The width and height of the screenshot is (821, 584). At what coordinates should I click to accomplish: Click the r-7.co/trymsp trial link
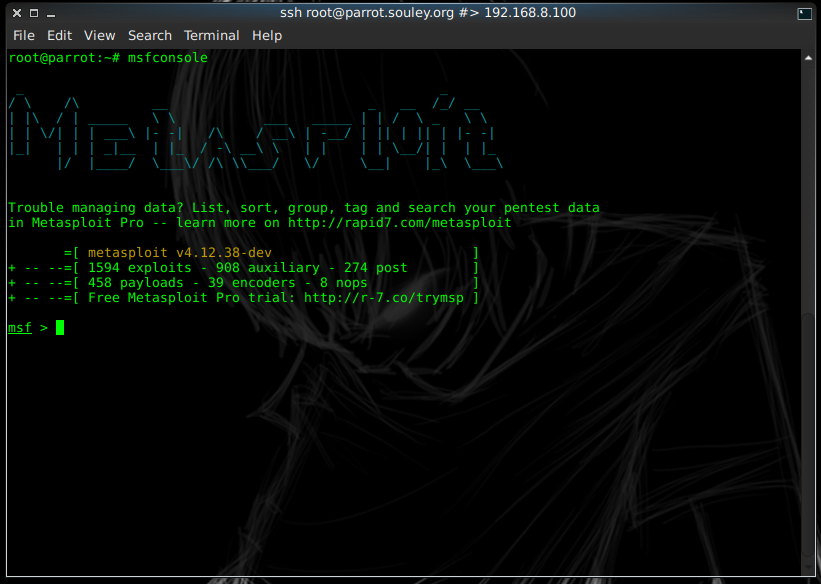click(384, 297)
